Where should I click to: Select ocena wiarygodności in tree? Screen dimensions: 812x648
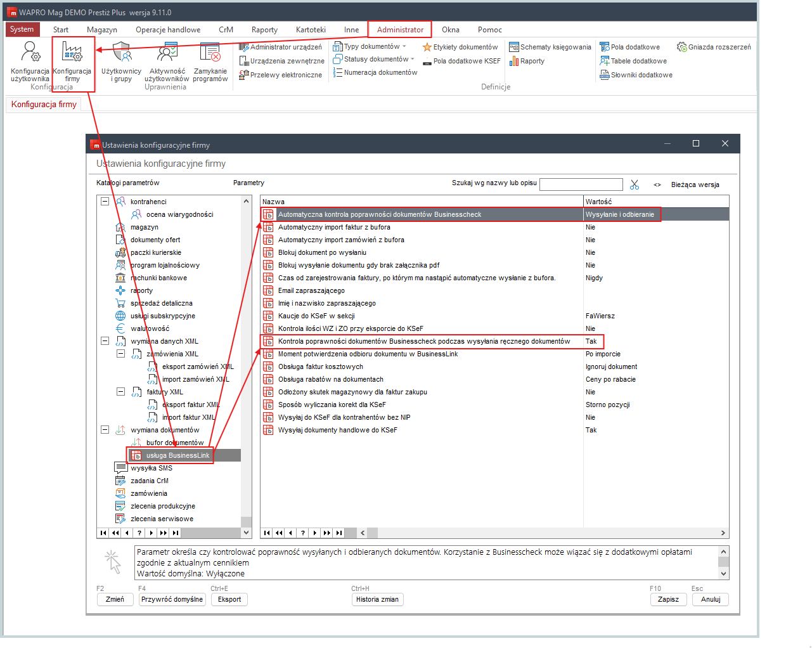(x=179, y=214)
